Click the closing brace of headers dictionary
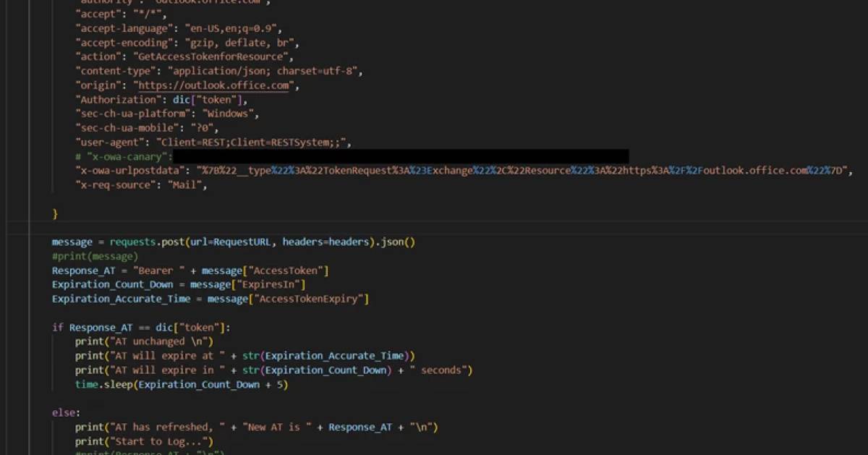Image resolution: width=868 pixels, height=455 pixels. (x=55, y=213)
